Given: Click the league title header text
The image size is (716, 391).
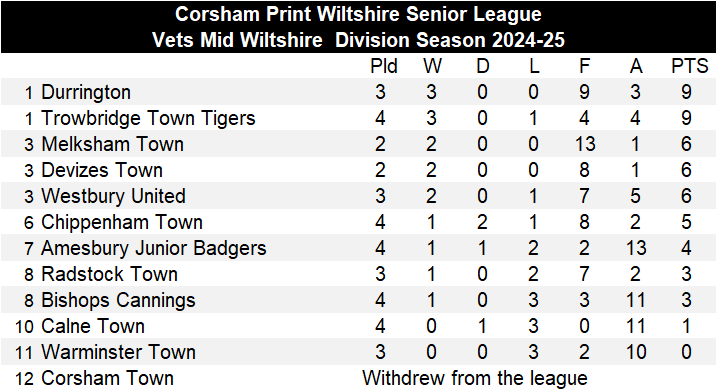Looking at the screenshot, I should (x=358, y=27).
